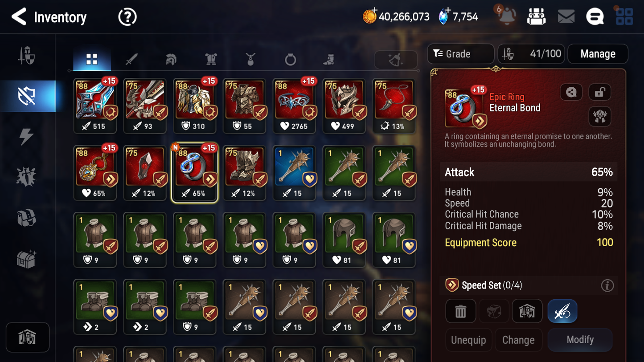Screen dimensions: 644x362
Task: Switch to the weapon sword tab
Action: click(x=131, y=59)
